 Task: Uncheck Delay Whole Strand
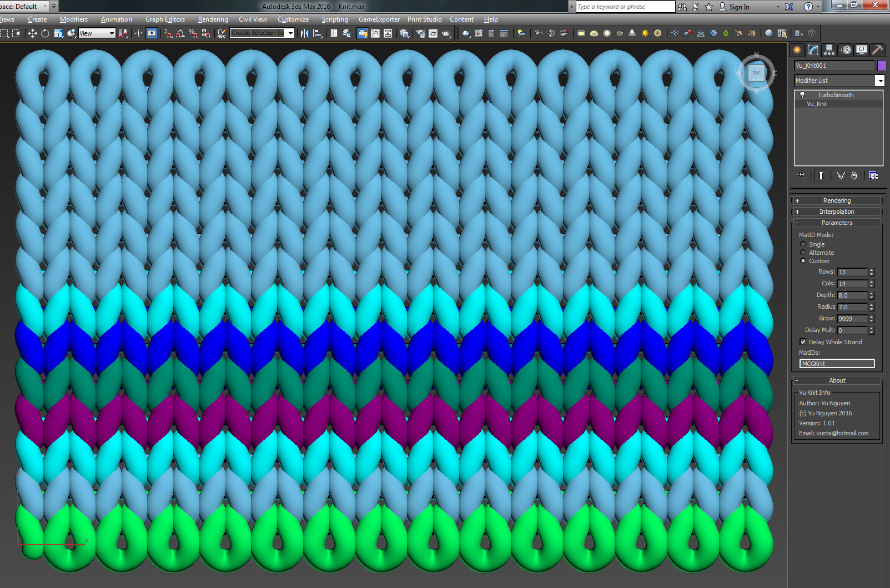803,341
